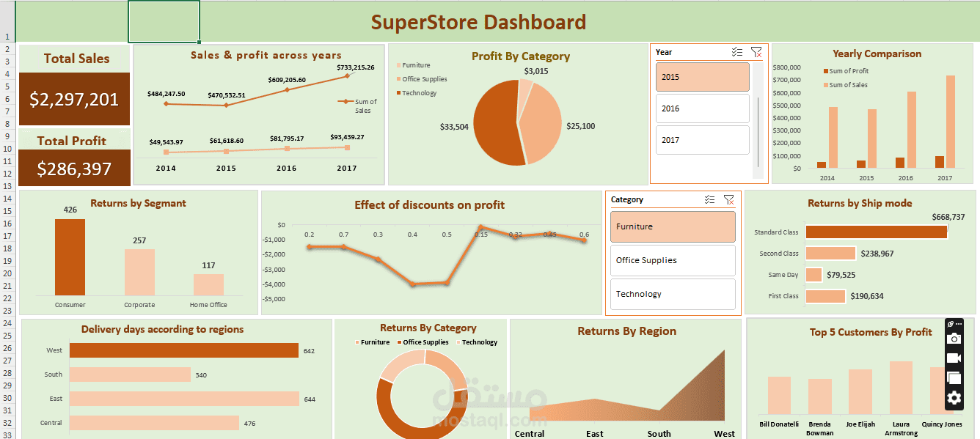Click Laura Armstrong's bar in Top 5 Customers
This screenshot has width=980, height=439.
[x=901, y=388]
